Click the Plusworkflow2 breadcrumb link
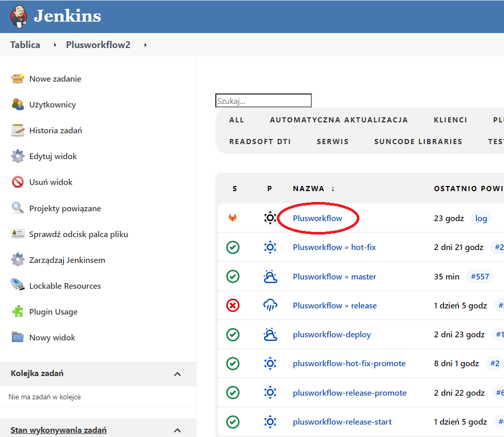 point(98,45)
